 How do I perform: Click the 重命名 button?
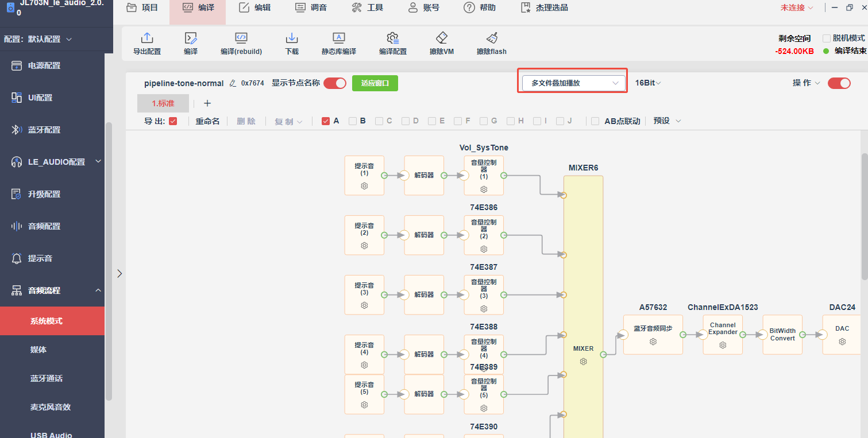207,121
